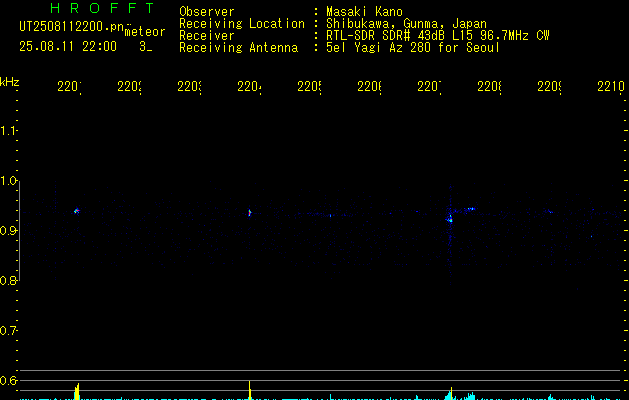
Task: Select '5el Yagi Az 280 for Seoul' text
Action: 413,48
